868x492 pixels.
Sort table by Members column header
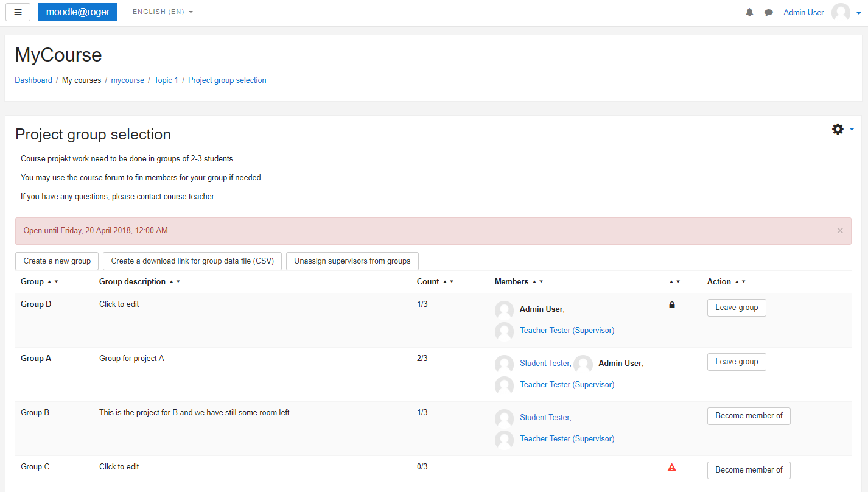pos(511,282)
